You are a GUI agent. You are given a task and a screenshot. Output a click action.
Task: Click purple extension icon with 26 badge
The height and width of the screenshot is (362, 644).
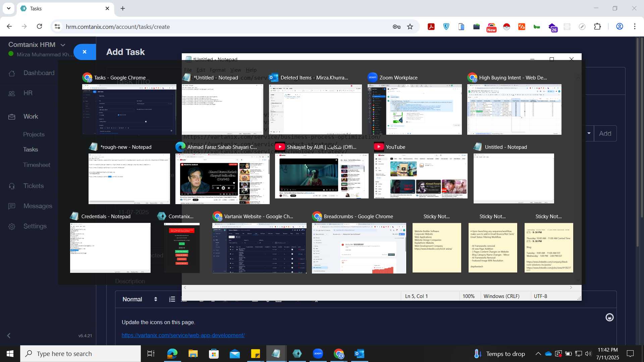(x=552, y=27)
